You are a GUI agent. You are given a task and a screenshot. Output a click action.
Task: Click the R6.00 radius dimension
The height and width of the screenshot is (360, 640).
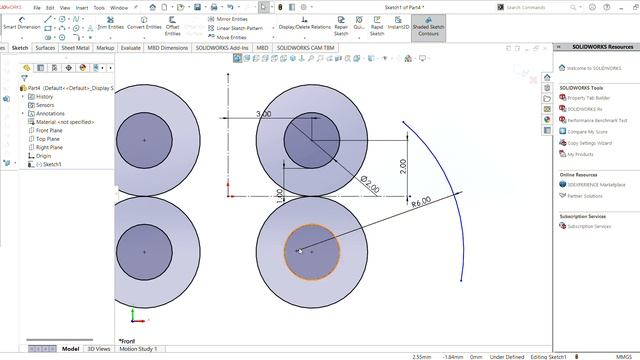[x=421, y=202]
